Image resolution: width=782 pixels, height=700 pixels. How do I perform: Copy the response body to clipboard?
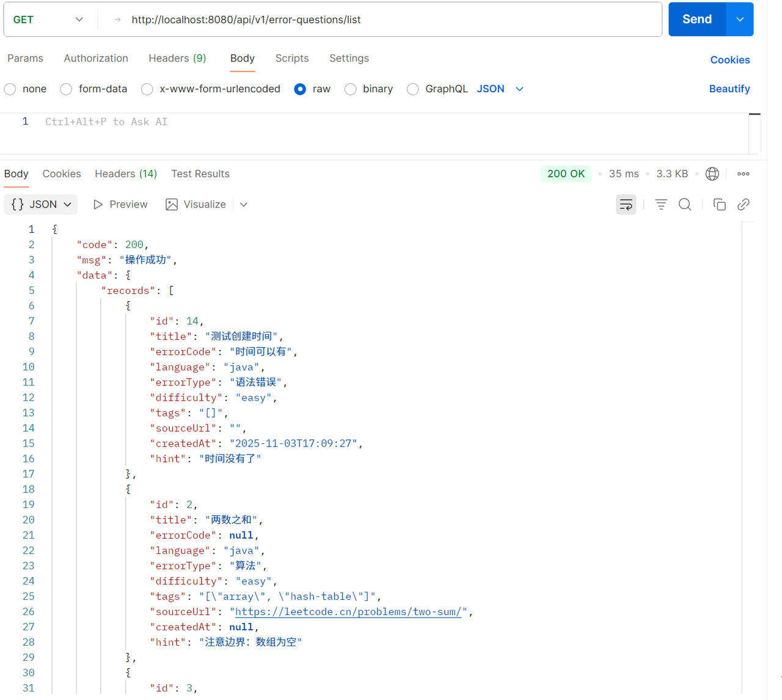pyautogui.click(x=720, y=205)
